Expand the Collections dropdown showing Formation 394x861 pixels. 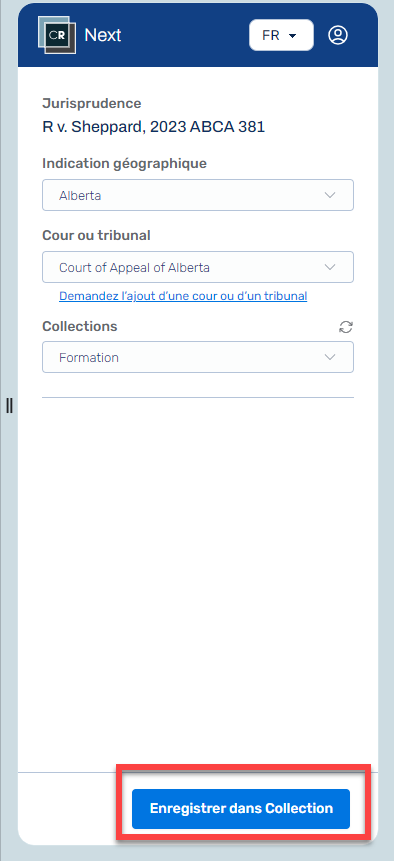click(198, 357)
